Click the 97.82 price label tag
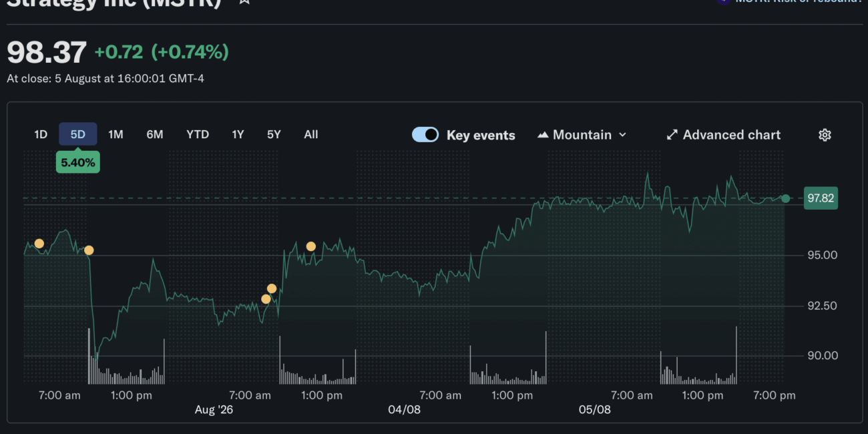The image size is (868, 434). 821,198
